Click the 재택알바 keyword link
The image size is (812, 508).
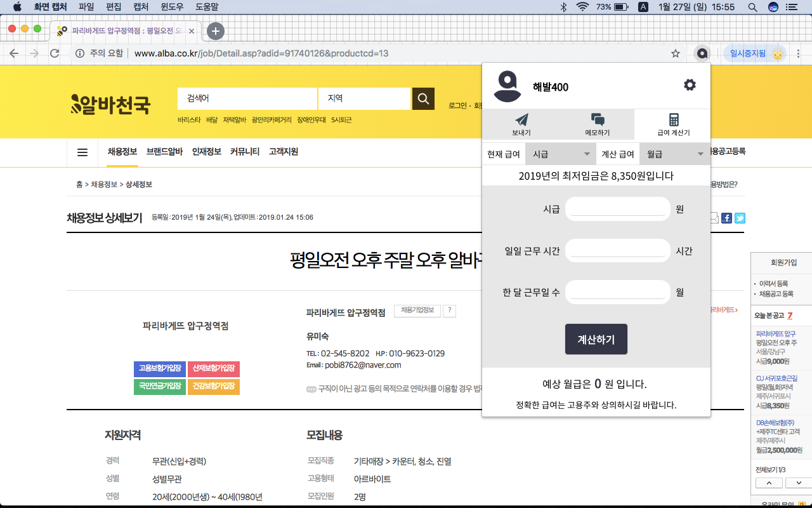pos(234,120)
